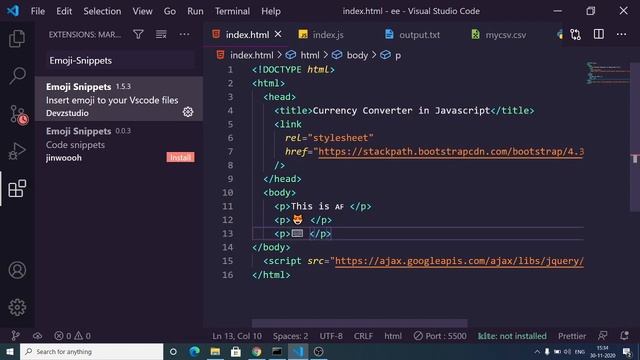Click body in the breadcrumb

coord(357,55)
